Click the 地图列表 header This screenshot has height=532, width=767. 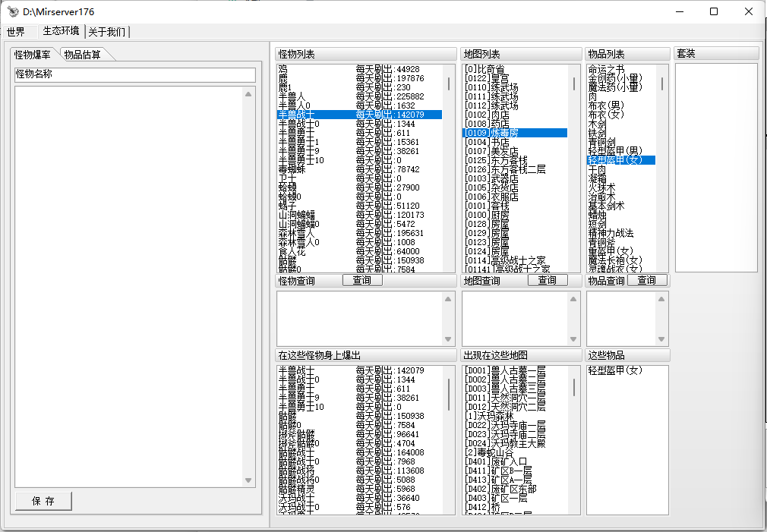click(x=520, y=54)
